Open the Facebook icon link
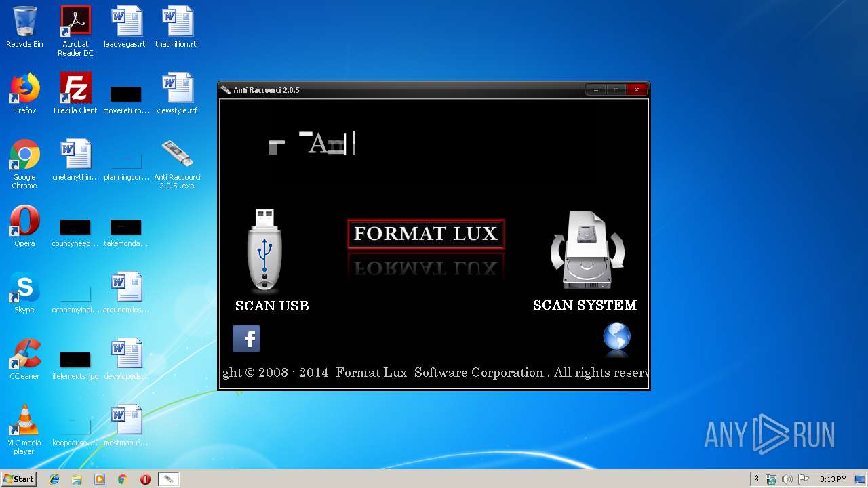This screenshot has height=488, width=868. (x=246, y=338)
